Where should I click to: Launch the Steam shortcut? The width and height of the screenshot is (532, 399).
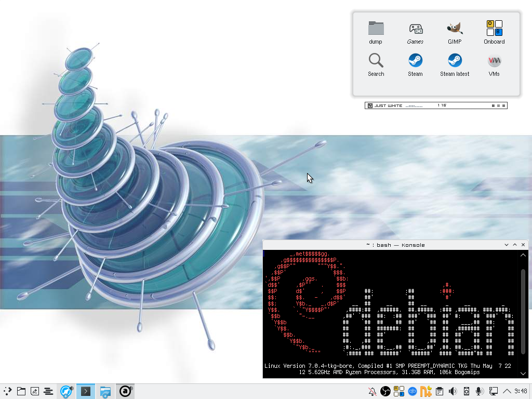pyautogui.click(x=415, y=65)
